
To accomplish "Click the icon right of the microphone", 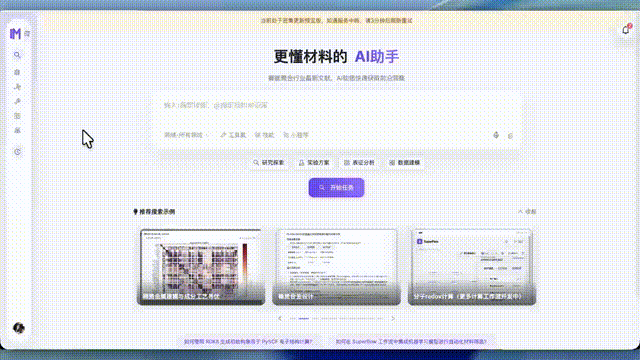I will tap(510, 136).
